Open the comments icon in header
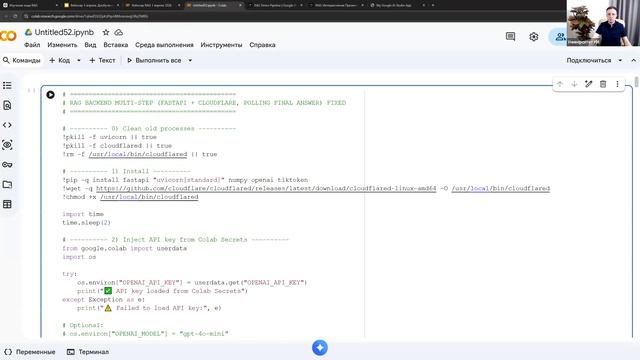 (510, 37)
